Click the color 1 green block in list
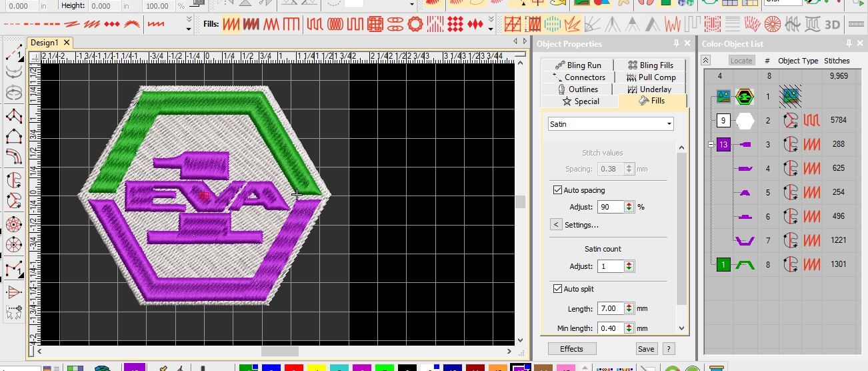The image size is (868, 371). [x=723, y=264]
